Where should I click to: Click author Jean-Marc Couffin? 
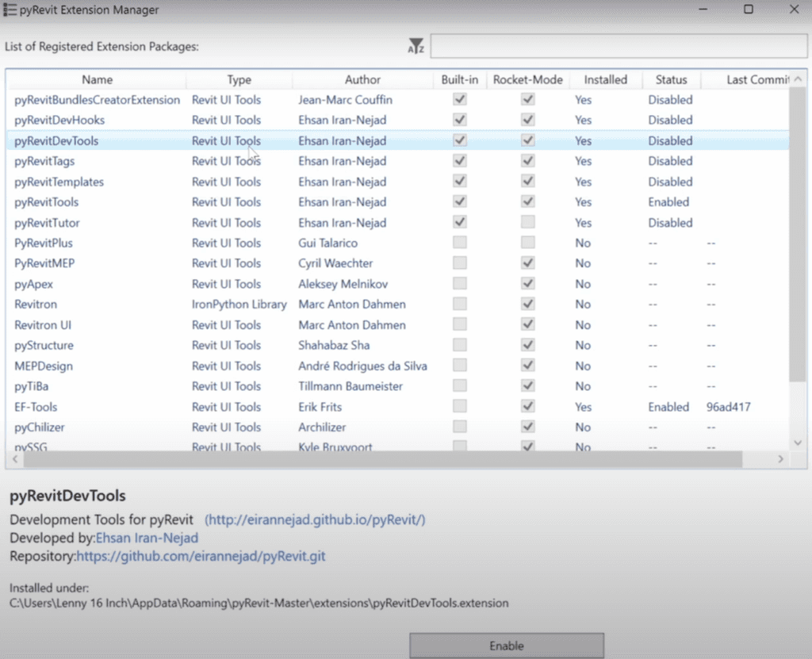346,99
